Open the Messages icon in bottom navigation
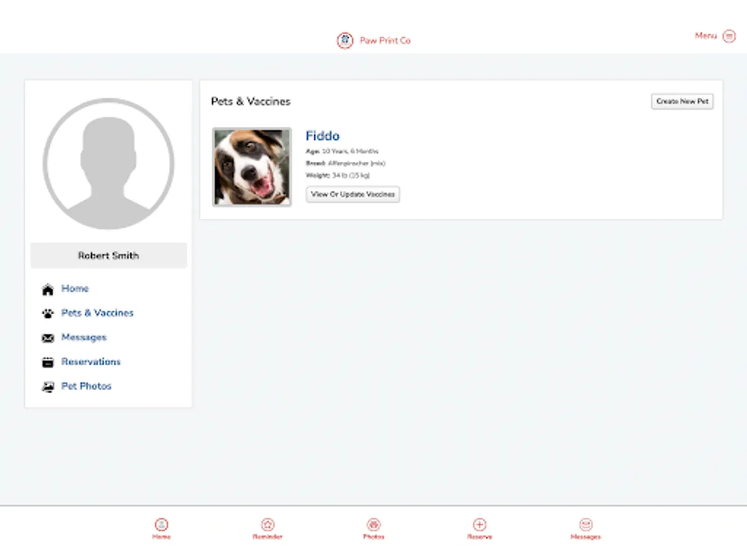The image size is (747, 560). coord(585,526)
